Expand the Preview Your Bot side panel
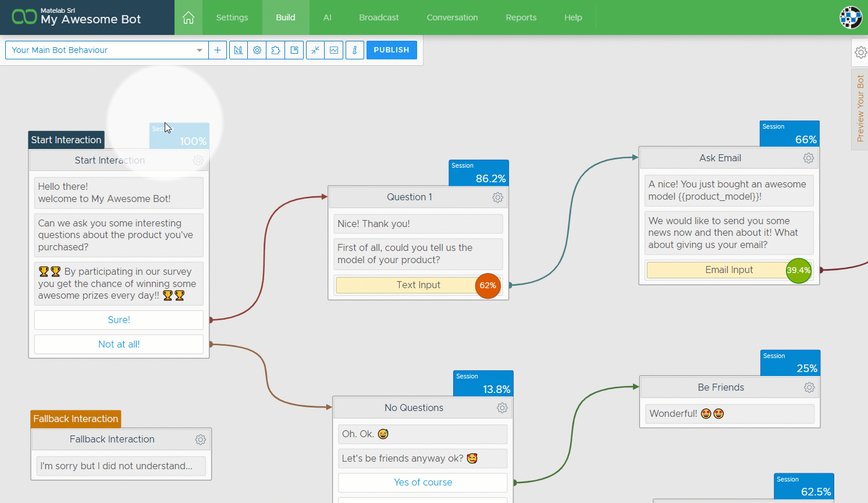 tap(860, 109)
